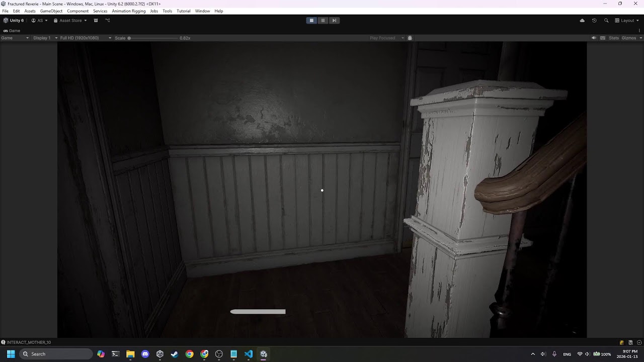Open Google Chrome from the taskbar
This screenshot has height=362, width=644.
point(189,354)
